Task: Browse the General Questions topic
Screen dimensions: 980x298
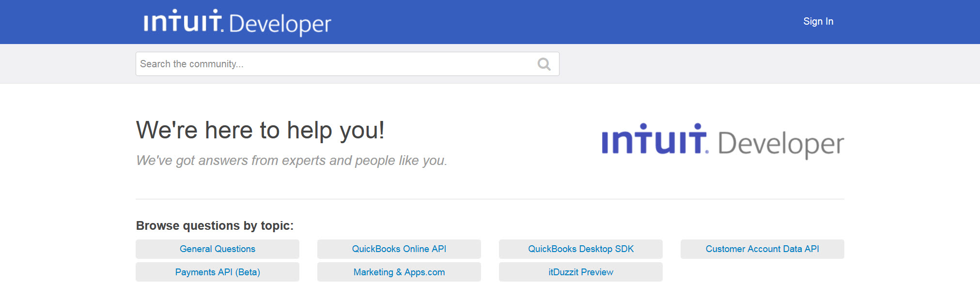Action: click(x=218, y=249)
